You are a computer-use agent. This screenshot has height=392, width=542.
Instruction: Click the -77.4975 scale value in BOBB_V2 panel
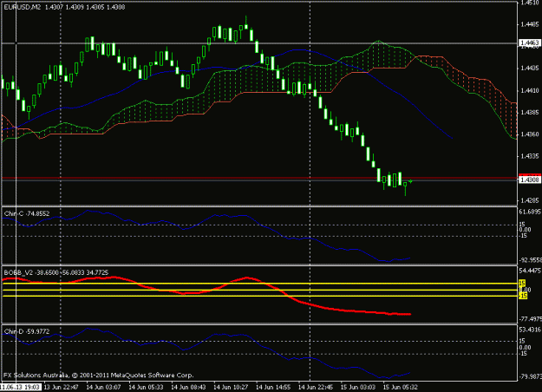[530, 318]
